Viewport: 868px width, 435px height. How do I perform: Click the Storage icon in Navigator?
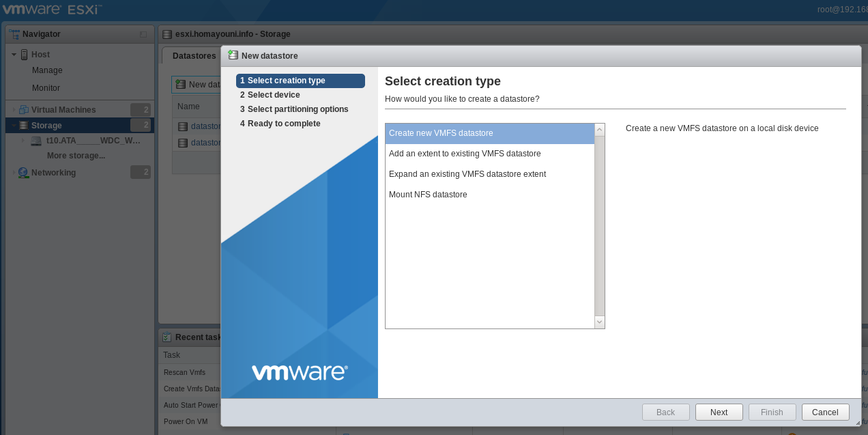point(24,126)
